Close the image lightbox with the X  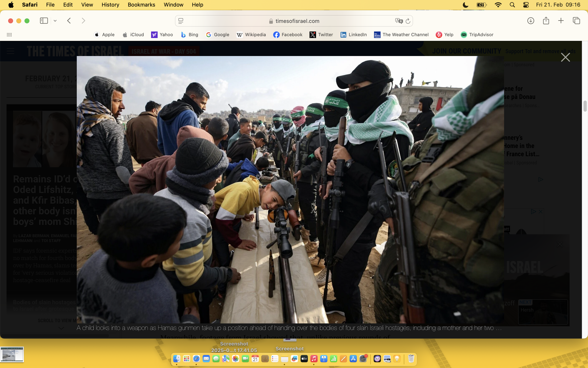565,57
